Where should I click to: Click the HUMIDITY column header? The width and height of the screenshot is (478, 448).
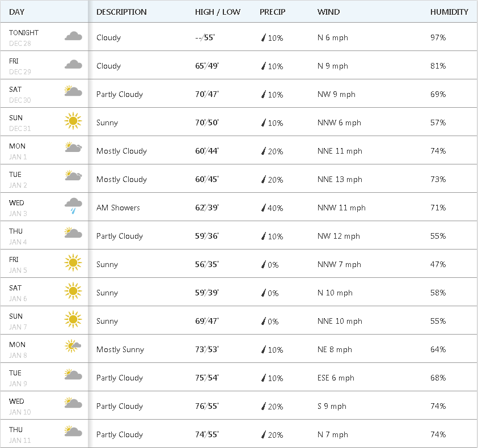pos(449,12)
